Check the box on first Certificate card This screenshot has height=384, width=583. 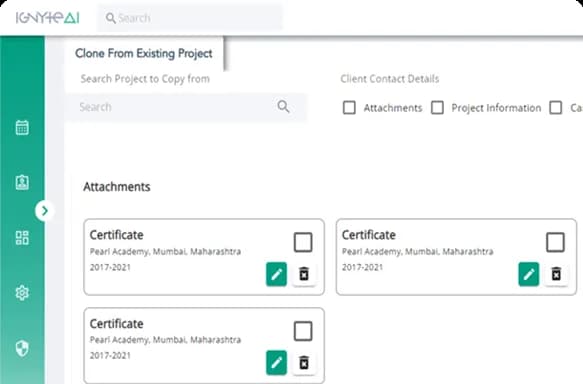[303, 242]
